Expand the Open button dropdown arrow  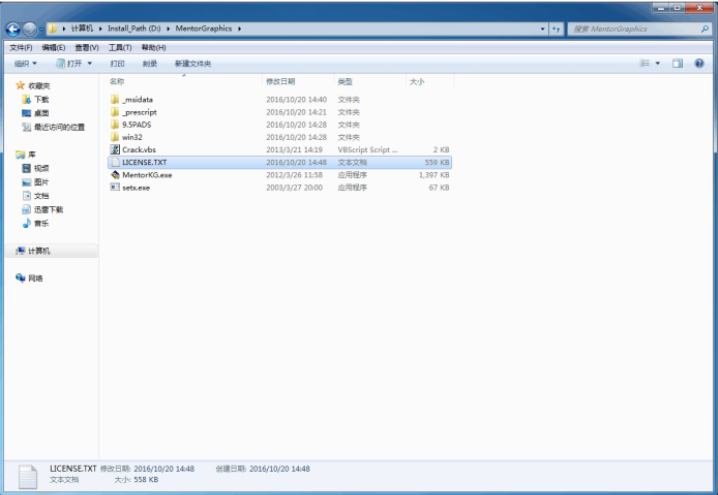[x=90, y=63]
